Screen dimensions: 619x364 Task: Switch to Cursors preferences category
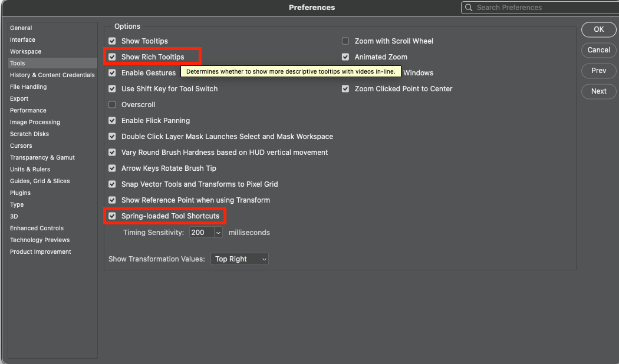21,146
